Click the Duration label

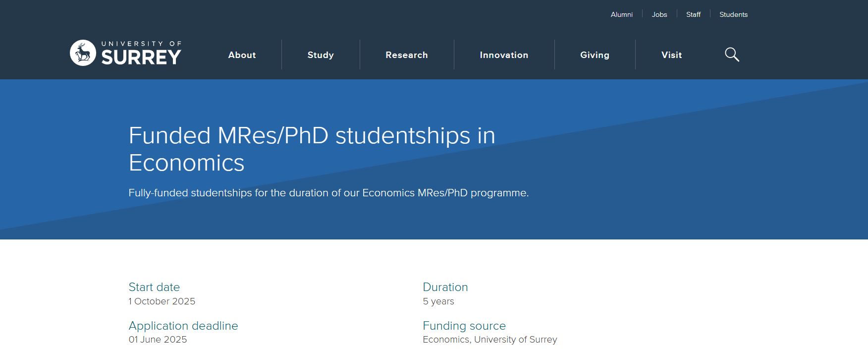(445, 287)
